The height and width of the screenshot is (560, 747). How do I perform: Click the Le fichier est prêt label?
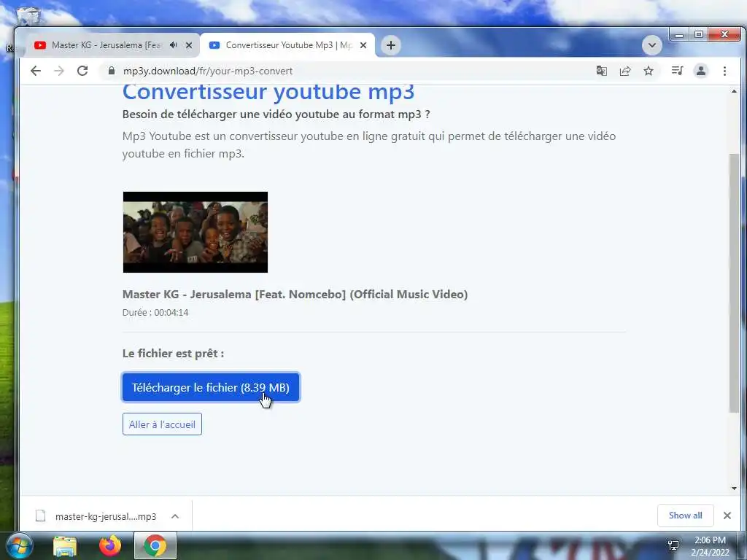173,354
